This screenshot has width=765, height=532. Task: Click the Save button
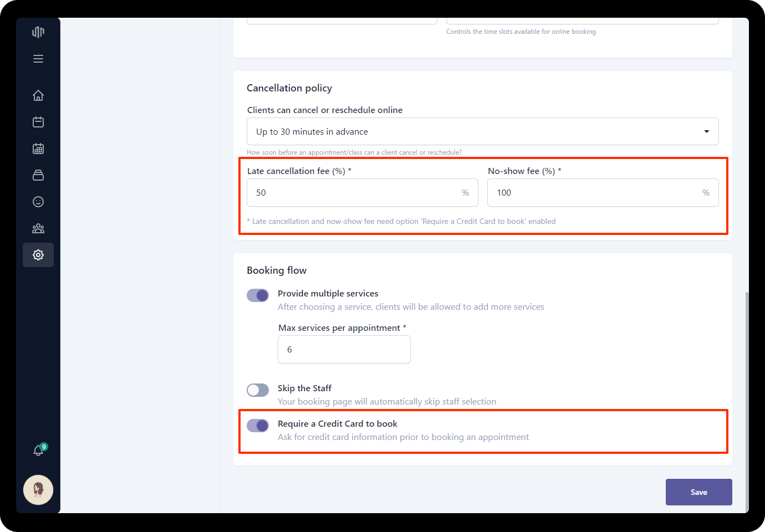(698, 492)
